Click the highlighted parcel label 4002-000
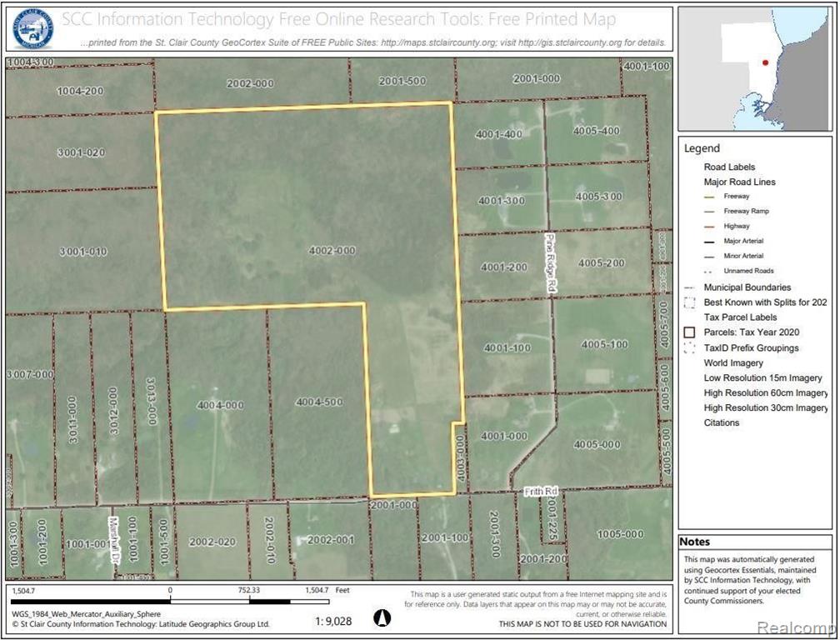This screenshot has width=840, height=640. [332, 250]
